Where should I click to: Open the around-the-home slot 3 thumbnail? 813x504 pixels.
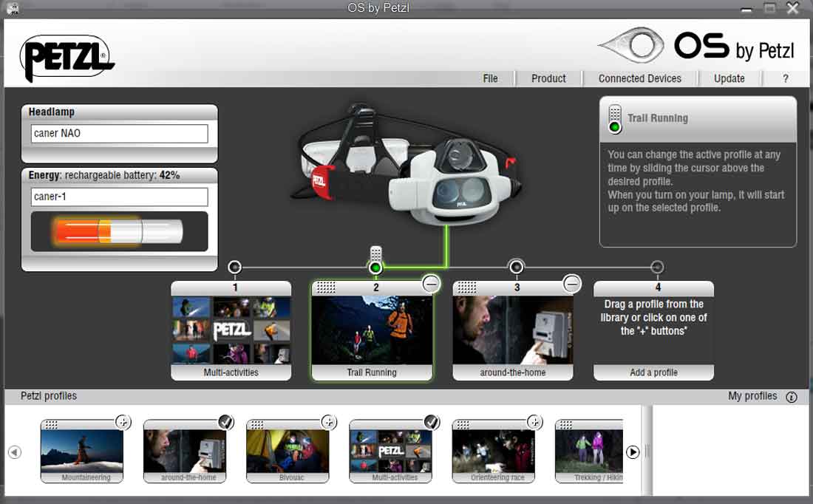(513, 330)
